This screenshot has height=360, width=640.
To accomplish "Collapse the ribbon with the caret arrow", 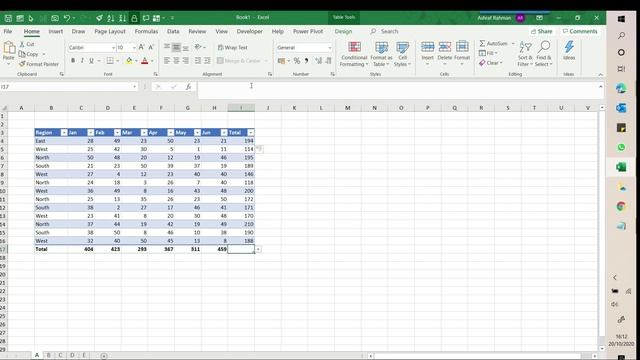I will coord(600,74).
